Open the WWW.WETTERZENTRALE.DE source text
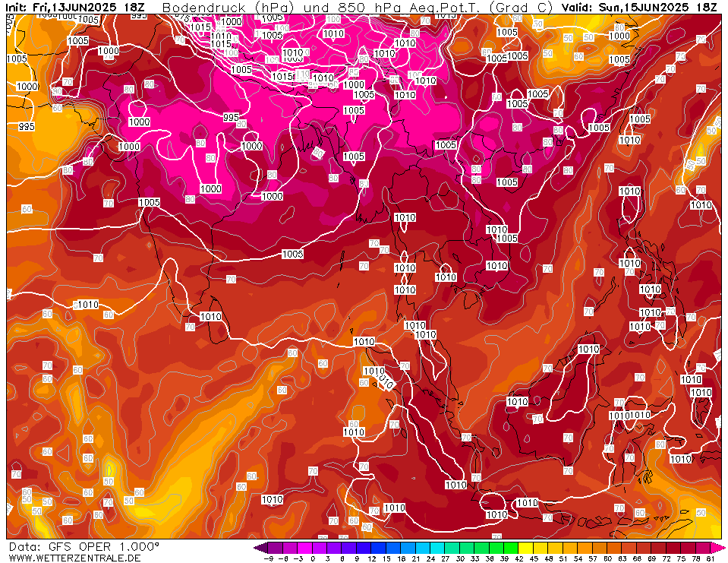The width and height of the screenshot is (728, 563). [x=74, y=558]
